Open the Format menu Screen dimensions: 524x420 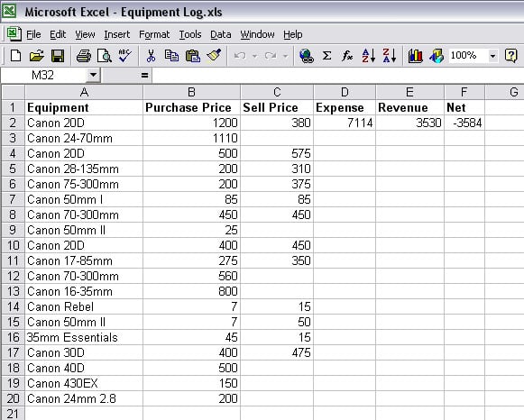pos(154,34)
